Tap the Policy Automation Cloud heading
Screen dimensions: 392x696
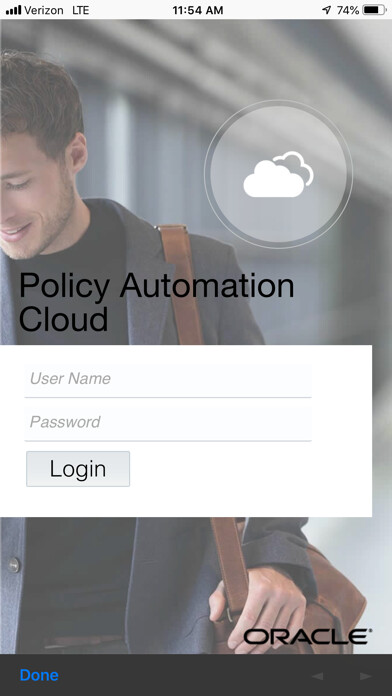(x=156, y=302)
